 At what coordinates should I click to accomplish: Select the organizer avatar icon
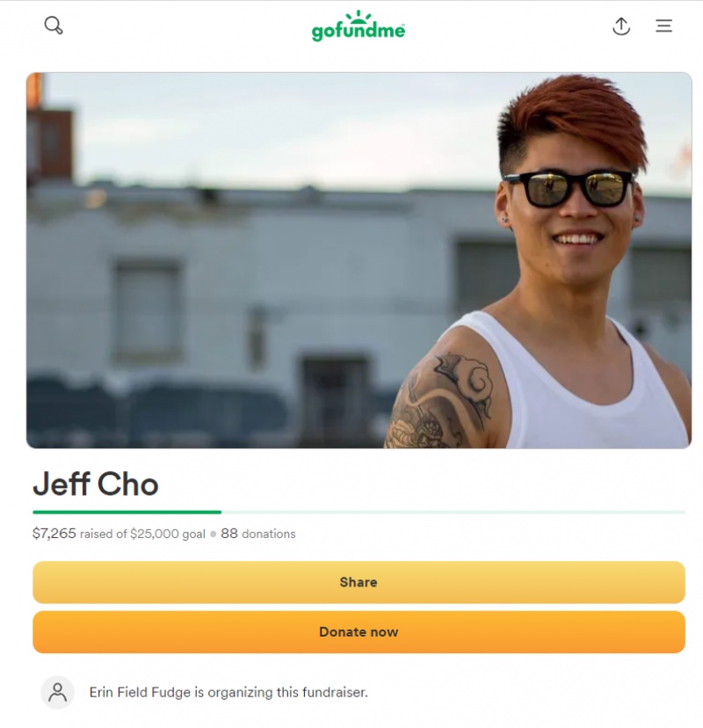pos(57,692)
